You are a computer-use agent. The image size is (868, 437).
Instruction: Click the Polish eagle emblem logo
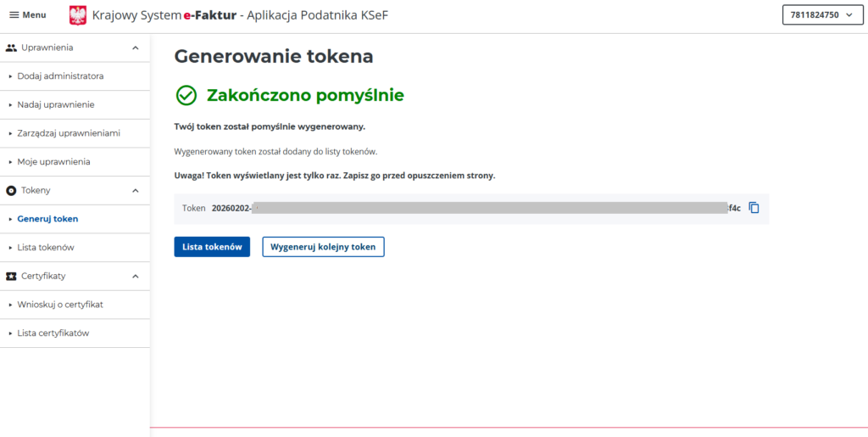point(78,15)
